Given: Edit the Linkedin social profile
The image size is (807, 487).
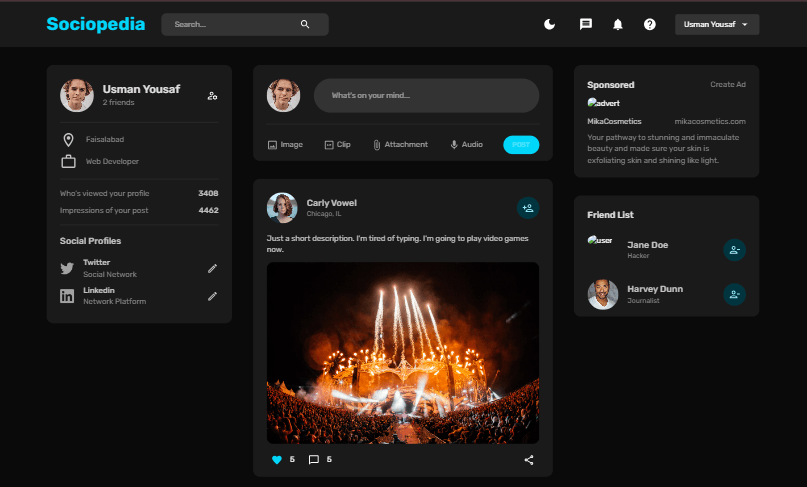Looking at the screenshot, I should [212, 296].
